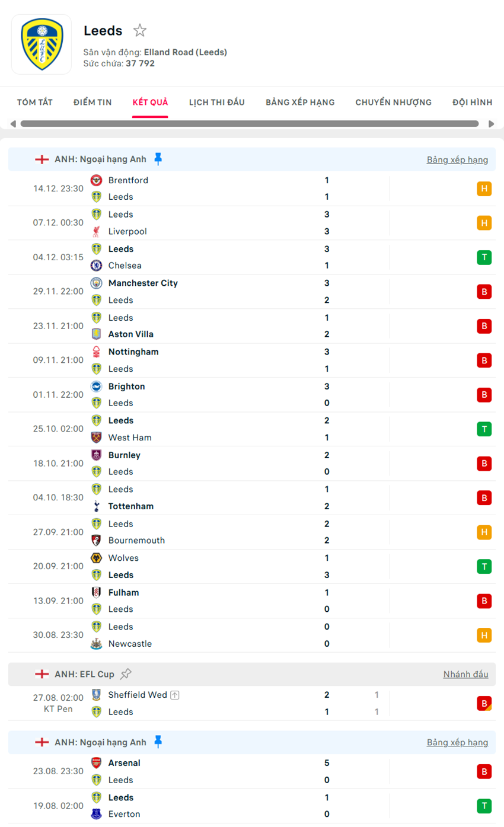The height and width of the screenshot is (827, 504).
Task: Open Bảng xếp hạng link in top league header
Action: pos(457,159)
